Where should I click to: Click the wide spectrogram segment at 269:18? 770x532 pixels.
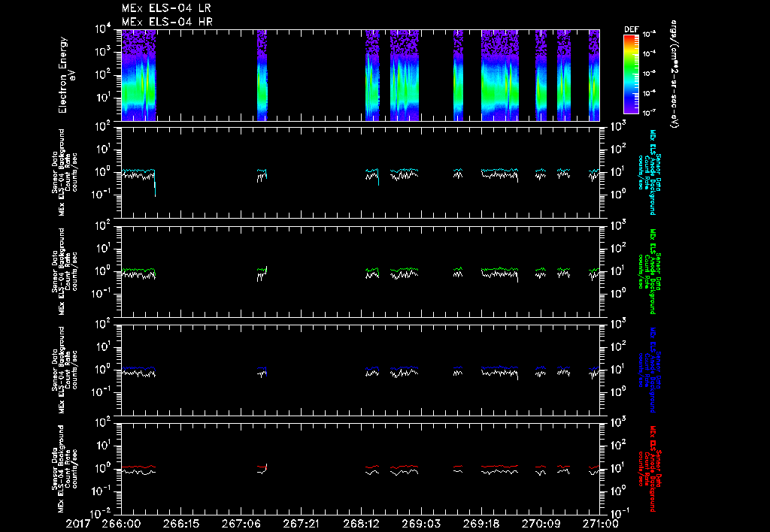pyautogui.click(x=500, y=75)
